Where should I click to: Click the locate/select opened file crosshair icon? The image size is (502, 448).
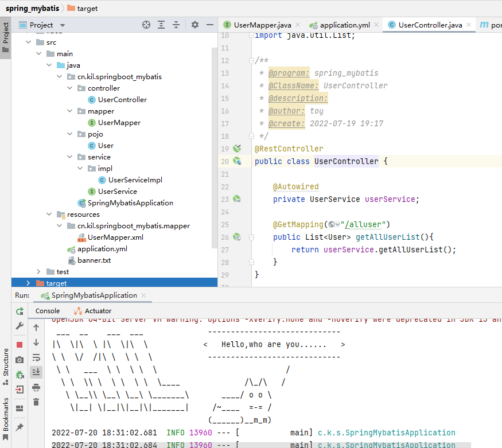146,25
